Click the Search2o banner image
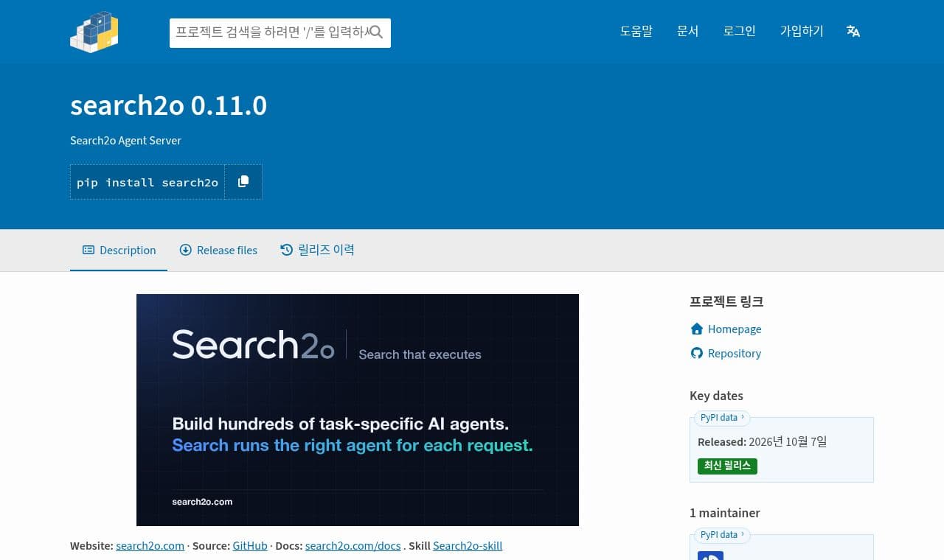The height and width of the screenshot is (560, 944). point(358,410)
